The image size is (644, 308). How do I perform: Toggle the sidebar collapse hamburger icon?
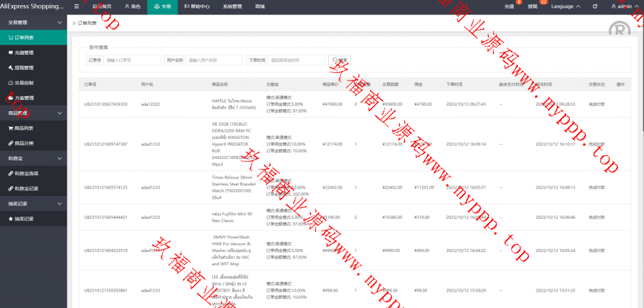[x=77, y=6]
